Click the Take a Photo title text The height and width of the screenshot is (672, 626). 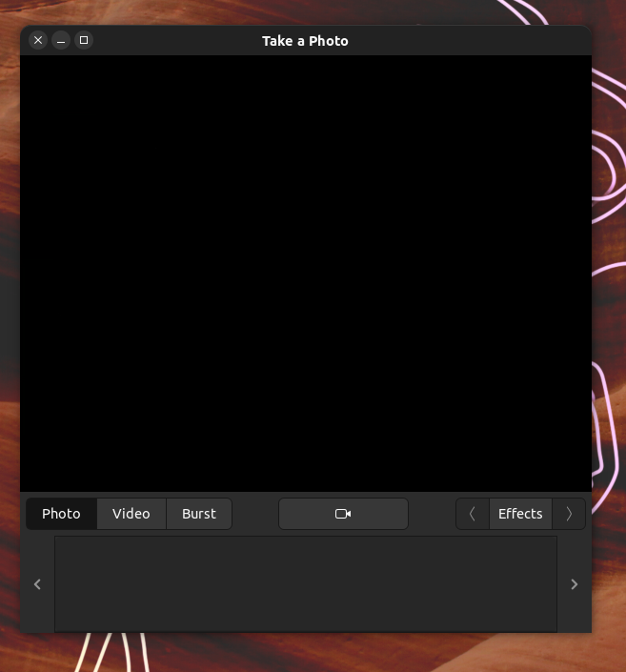305,41
